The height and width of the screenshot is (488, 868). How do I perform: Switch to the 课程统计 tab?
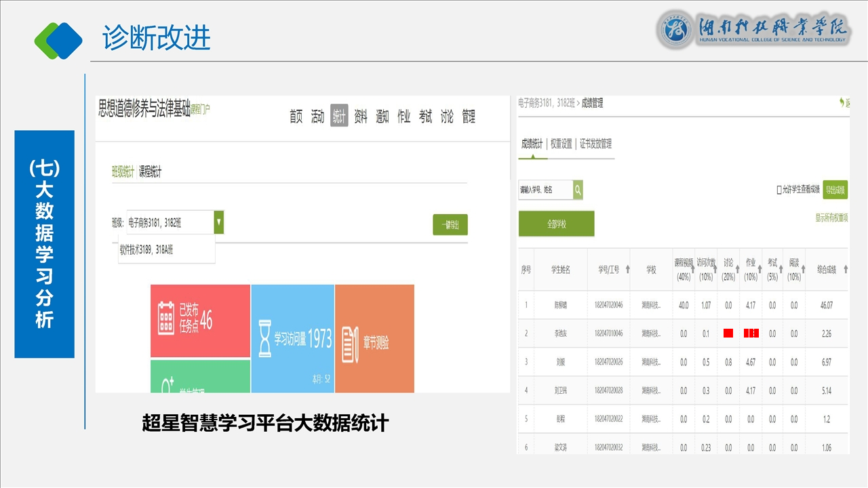[x=150, y=173]
